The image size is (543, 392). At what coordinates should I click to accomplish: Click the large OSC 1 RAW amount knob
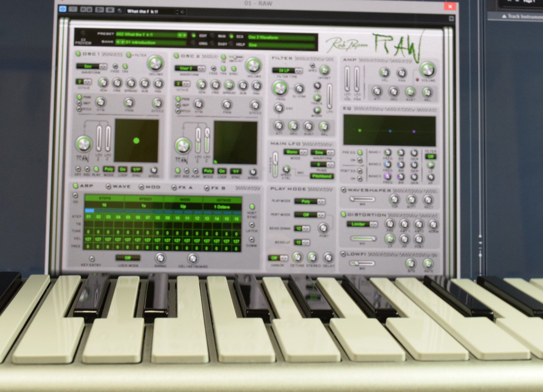point(84,144)
